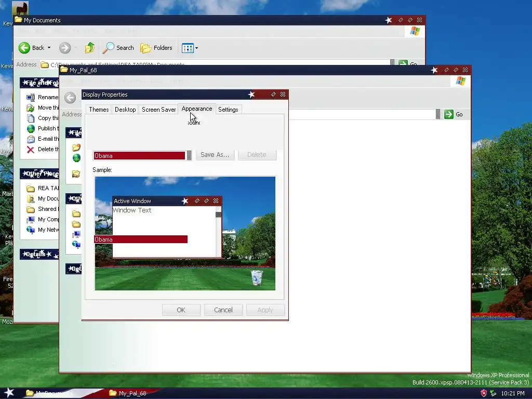Click star help icon in Display Properties titlebar
This screenshot has height=399, width=532.
[x=251, y=95]
